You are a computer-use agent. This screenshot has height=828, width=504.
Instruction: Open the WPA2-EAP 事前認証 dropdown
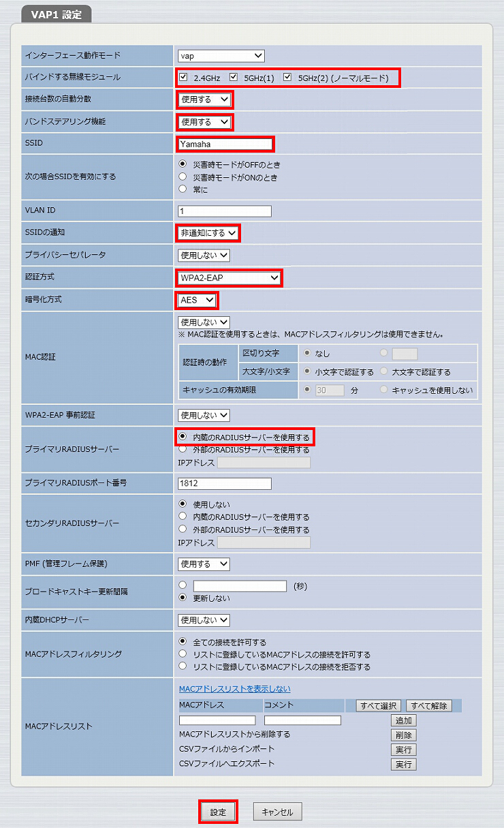coord(204,415)
